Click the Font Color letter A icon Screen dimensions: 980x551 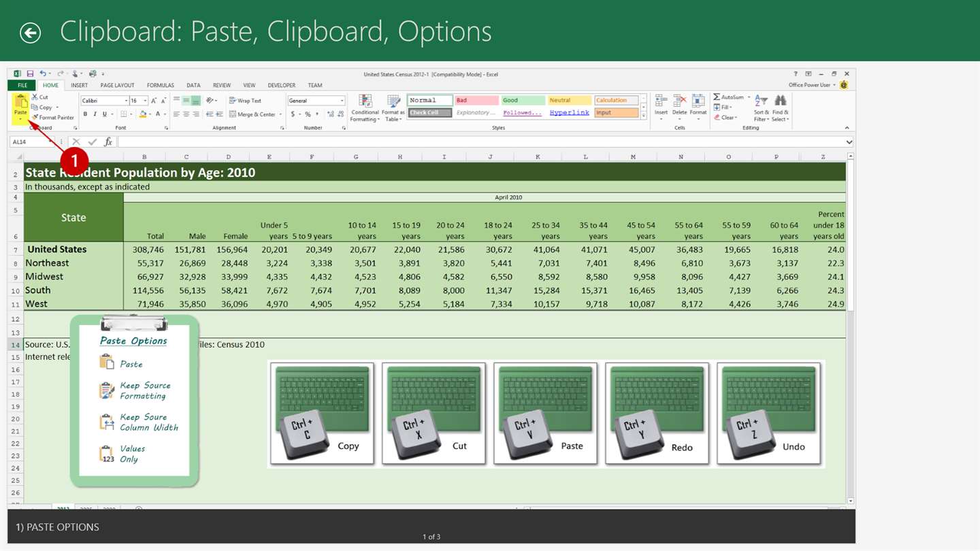[x=157, y=114]
